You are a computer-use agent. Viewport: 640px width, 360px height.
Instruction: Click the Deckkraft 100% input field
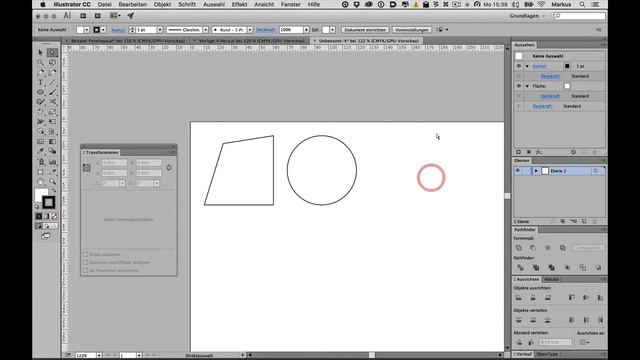click(x=291, y=30)
